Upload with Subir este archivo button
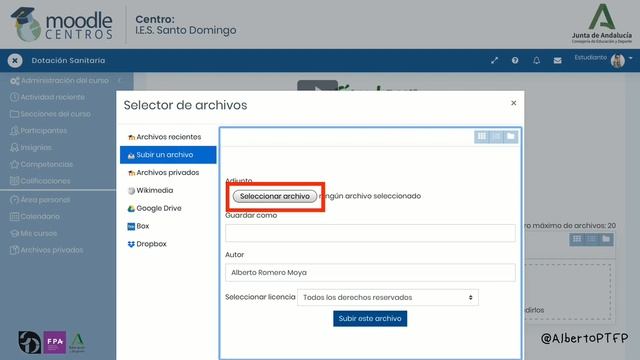 tap(370, 319)
